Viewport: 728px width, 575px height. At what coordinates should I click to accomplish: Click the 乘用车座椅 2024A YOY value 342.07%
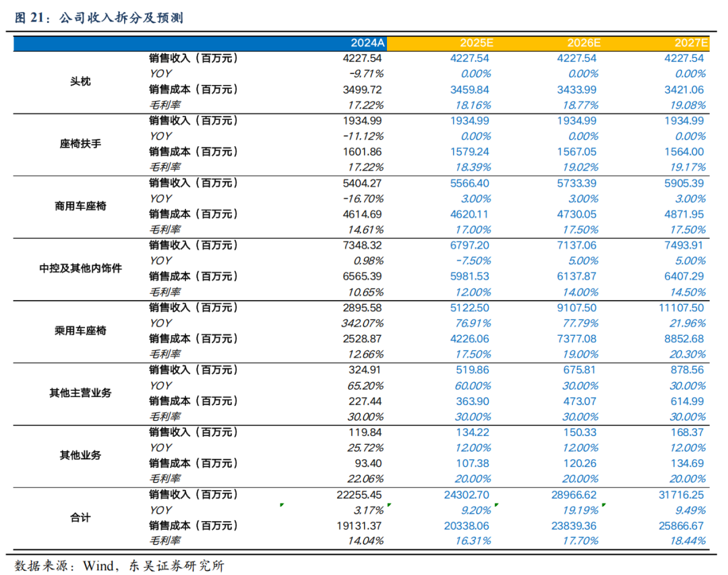(363, 324)
